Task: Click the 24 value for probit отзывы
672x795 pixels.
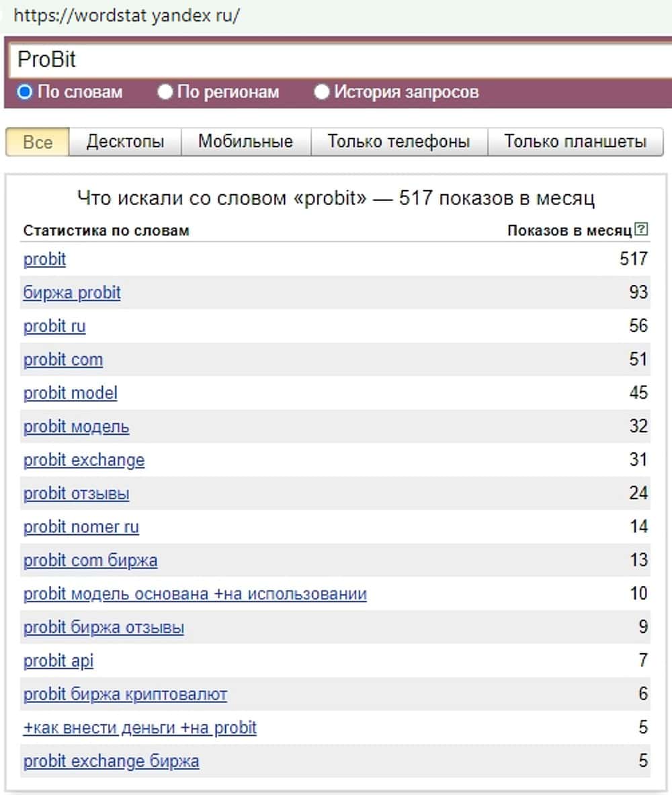Action: click(x=638, y=493)
